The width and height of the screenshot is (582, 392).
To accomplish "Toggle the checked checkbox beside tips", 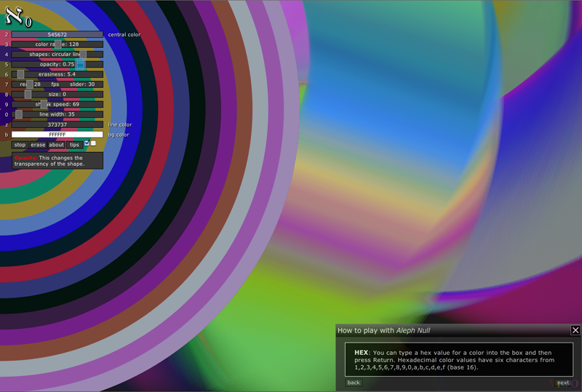I will point(87,143).
